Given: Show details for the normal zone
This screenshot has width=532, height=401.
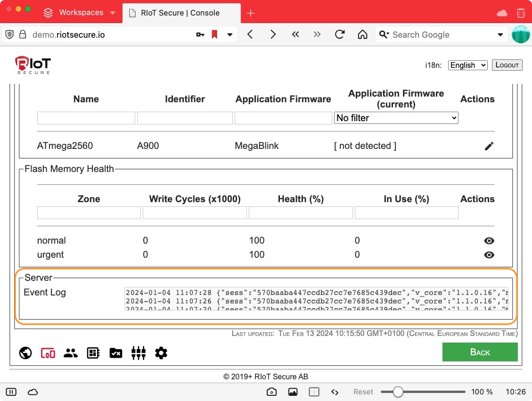Looking at the screenshot, I should point(489,241).
